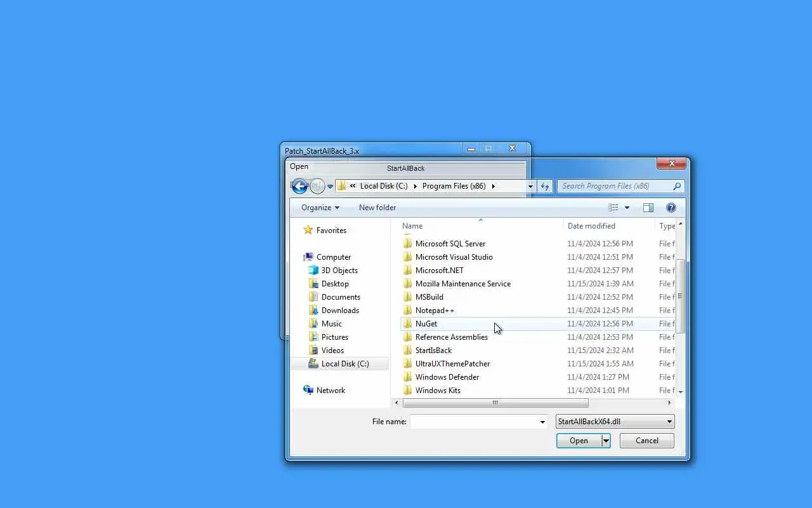This screenshot has width=812, height=508.
Task: Select Local Disk (C:) in address breadcrumb
Action: 384,186
